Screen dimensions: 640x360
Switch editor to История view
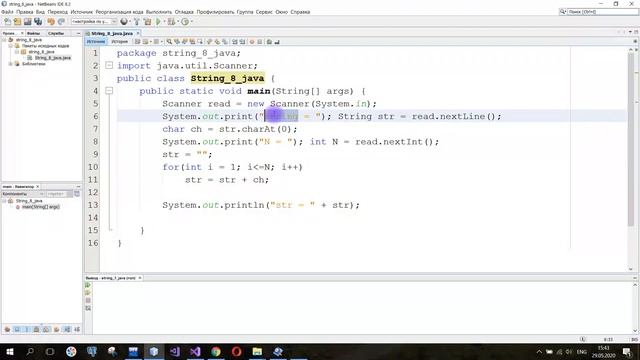tap(120, 42)
